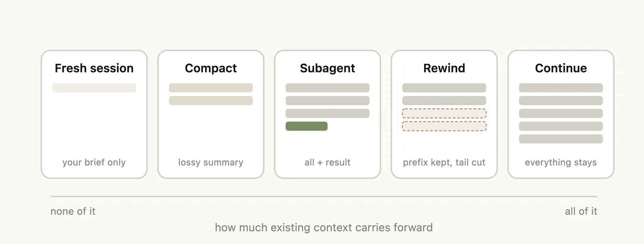The image size is (644, 244).
Task: Click the 'all of it' axis label
Action: 581,211
